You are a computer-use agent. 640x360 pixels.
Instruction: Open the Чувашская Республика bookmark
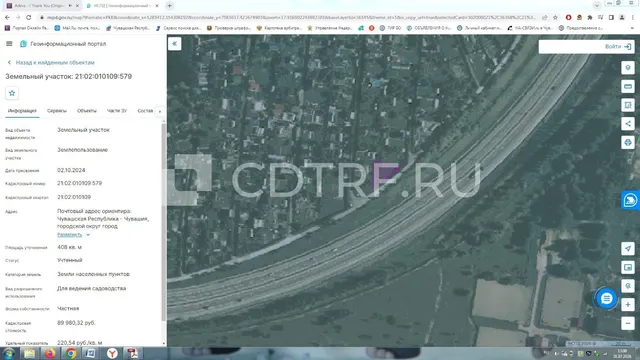[128, 28]
